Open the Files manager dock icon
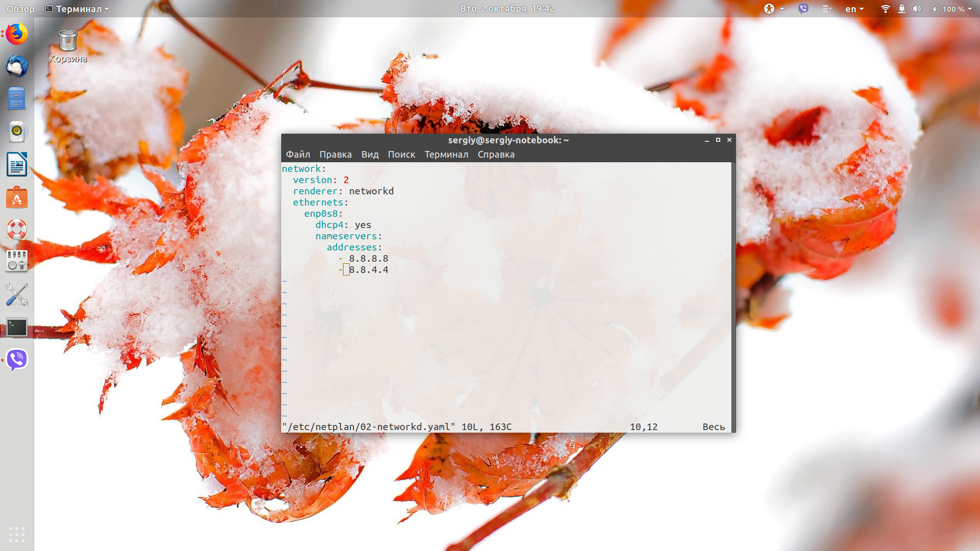The image size is (980, 551). click(x=17, y=99)
